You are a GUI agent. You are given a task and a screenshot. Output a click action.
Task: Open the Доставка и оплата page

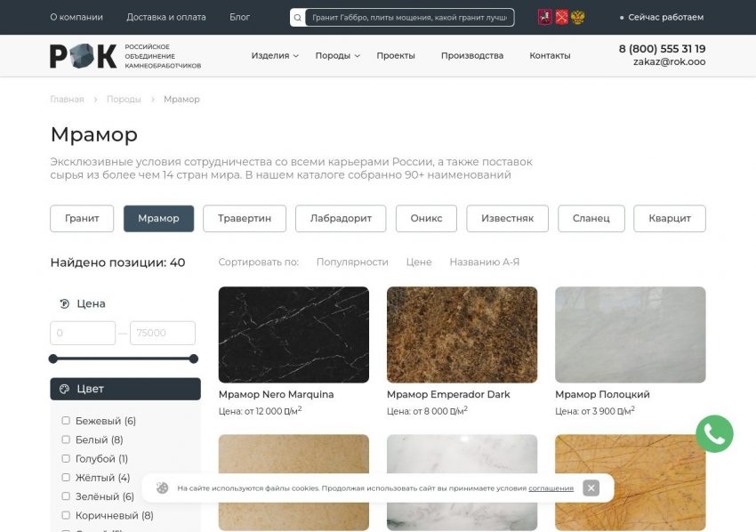pyautogui.click(x=166, y=18)
